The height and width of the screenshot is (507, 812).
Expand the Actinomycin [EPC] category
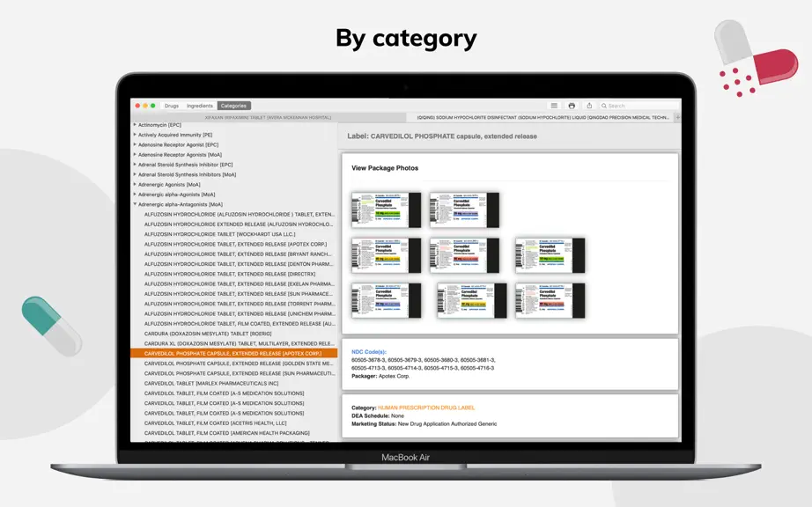pyautogui.click(x=135, y=125)
